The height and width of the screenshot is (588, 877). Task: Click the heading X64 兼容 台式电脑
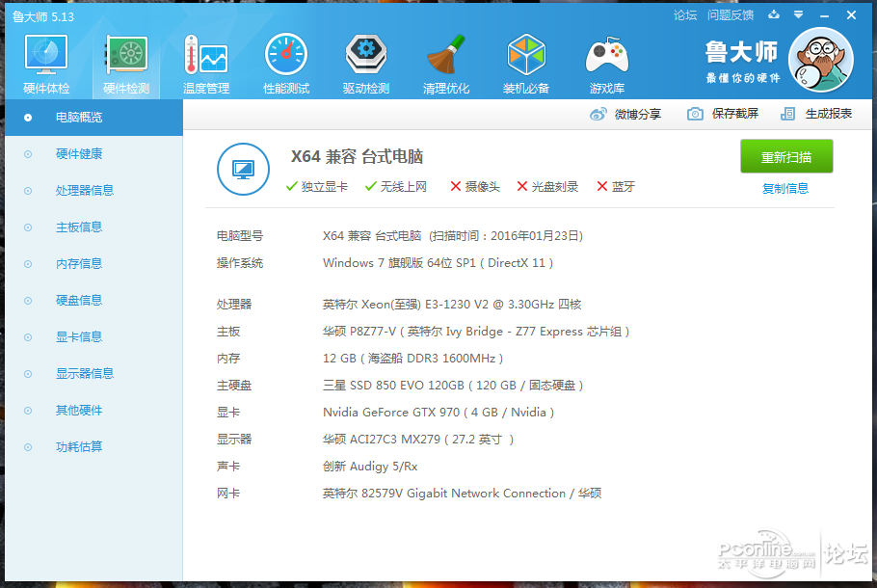357,157
